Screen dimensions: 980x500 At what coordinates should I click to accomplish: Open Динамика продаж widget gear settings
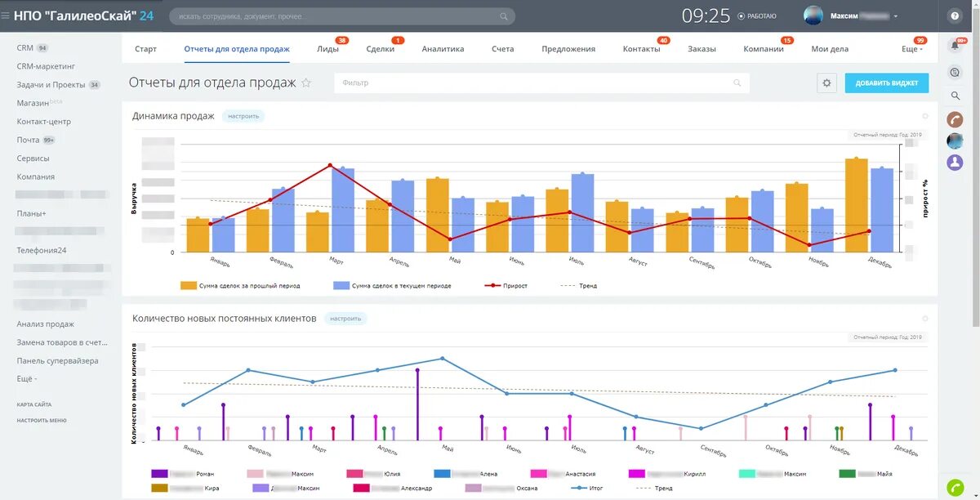pos(925,116)
